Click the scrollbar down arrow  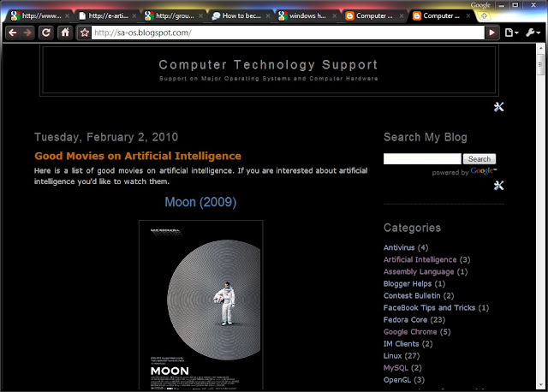tap(540, 385)
